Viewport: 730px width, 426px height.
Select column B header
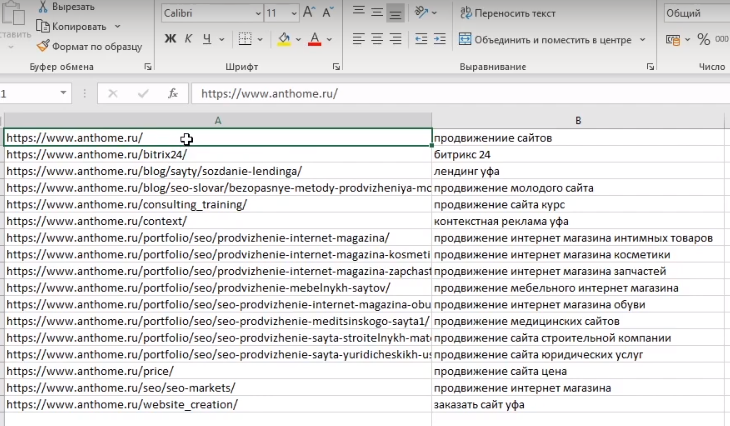click(x=578, y=121)
